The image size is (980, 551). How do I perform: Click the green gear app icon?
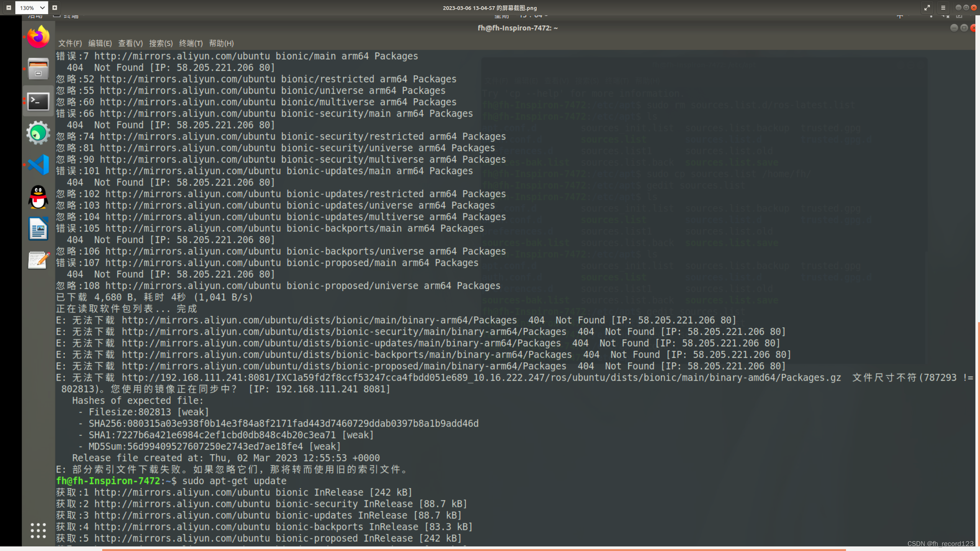38,133
